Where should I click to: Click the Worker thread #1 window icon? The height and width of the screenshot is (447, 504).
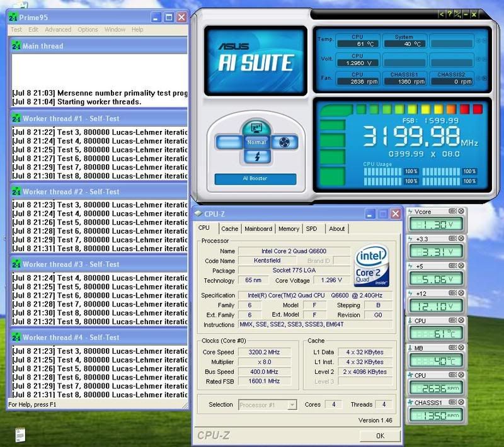tap(16, 118)
